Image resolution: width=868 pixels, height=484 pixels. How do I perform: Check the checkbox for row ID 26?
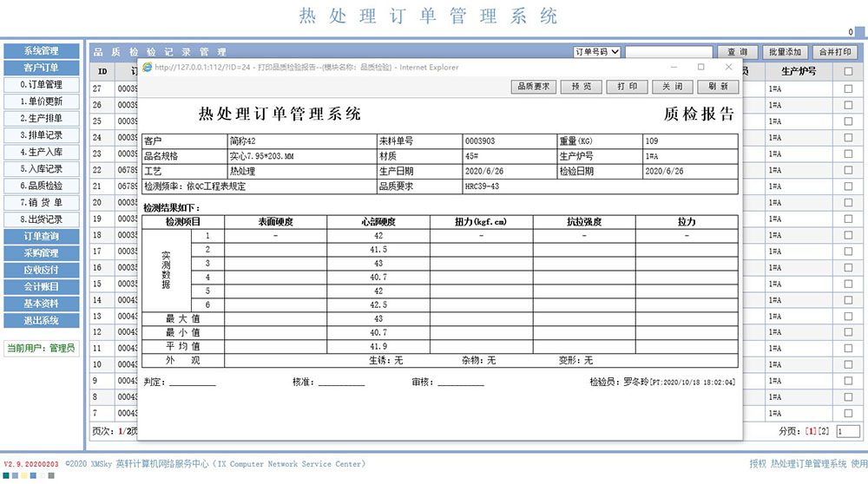(x=848, y=105)
